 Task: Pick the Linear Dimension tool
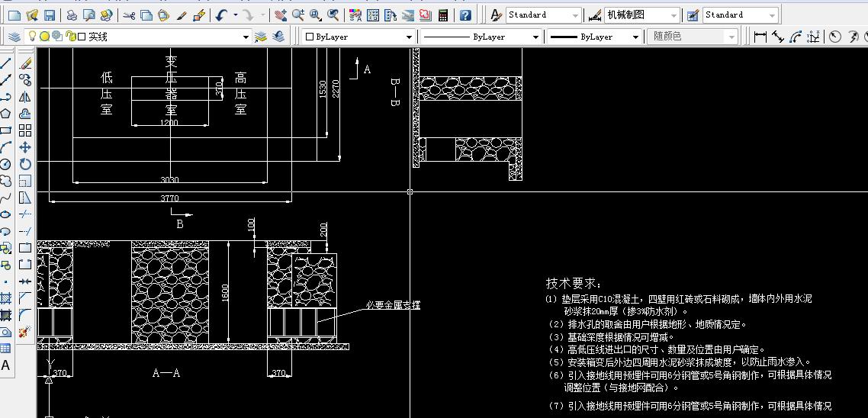[x=760, y=37]
